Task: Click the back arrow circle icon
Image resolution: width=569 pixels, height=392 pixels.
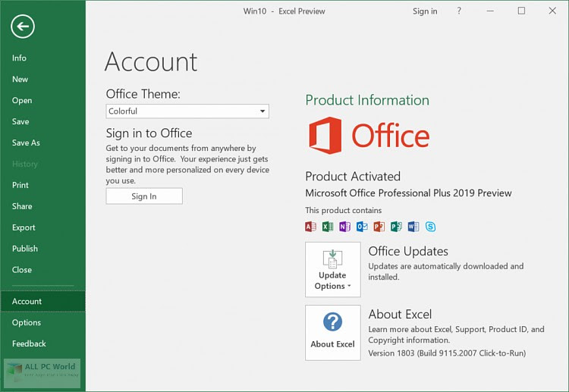Action: point(23,26)
